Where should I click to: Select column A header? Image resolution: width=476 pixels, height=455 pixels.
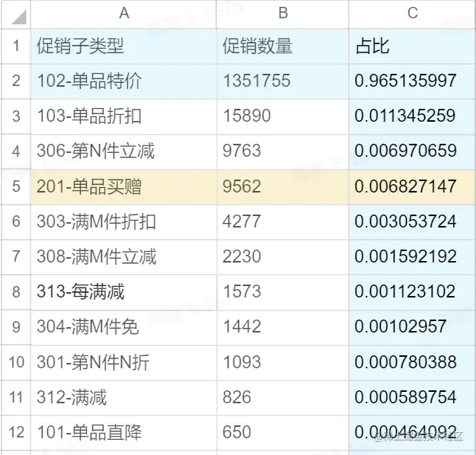click(x=124, y=14)
